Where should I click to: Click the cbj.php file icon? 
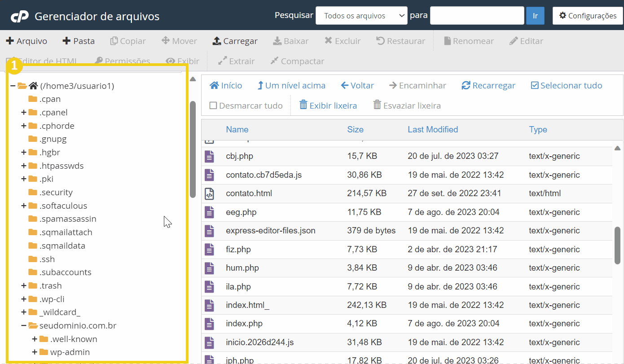point(209,156)
